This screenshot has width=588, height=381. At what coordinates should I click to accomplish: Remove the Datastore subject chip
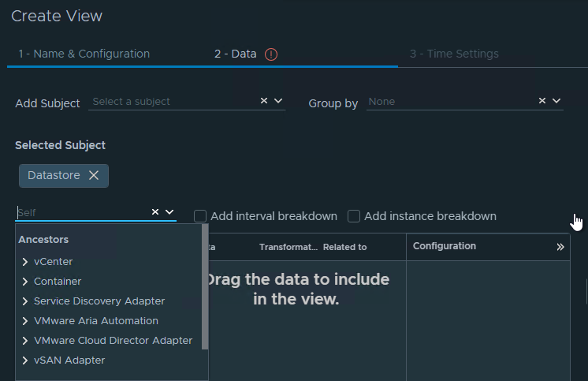click(94, 176)
